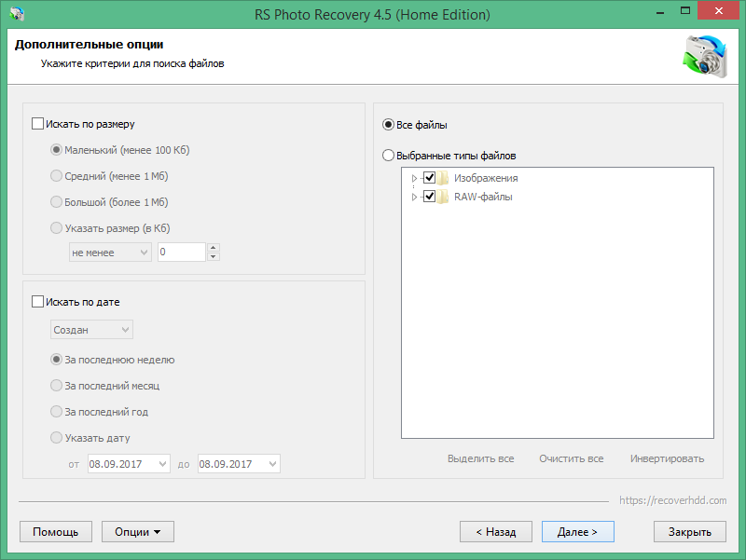Viewport: 746px width, 560px height.
Task: Uncheck the Изображения tree checkbox
Action: click(x=430, y=178)
